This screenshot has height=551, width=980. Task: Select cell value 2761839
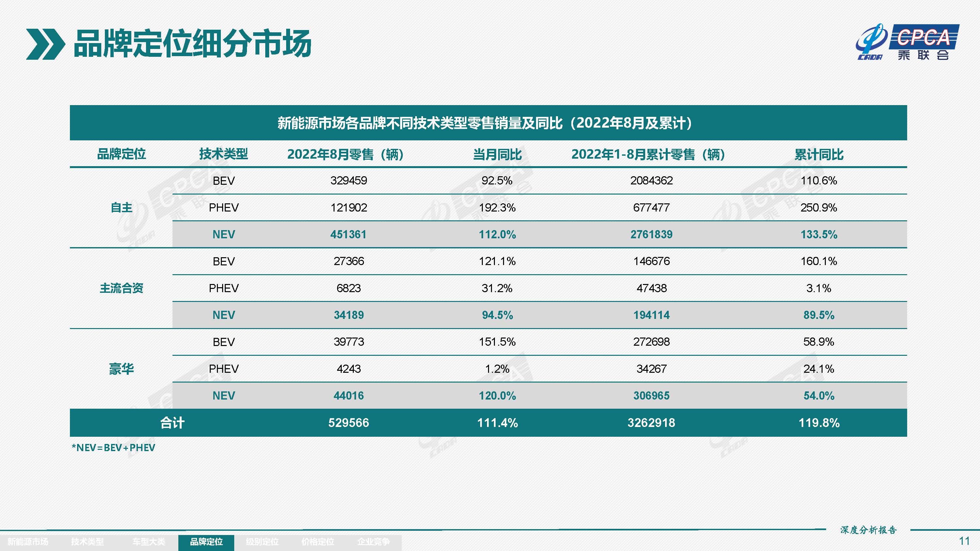point(651,234)
